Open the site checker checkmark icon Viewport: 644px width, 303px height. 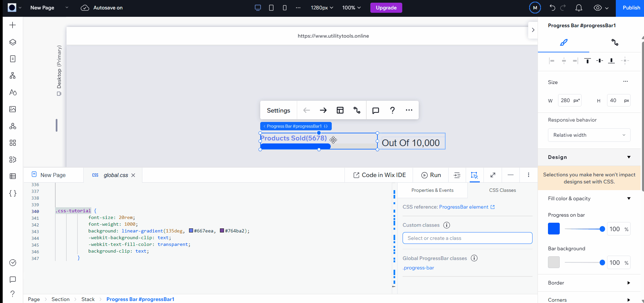[x=12, y=263]
